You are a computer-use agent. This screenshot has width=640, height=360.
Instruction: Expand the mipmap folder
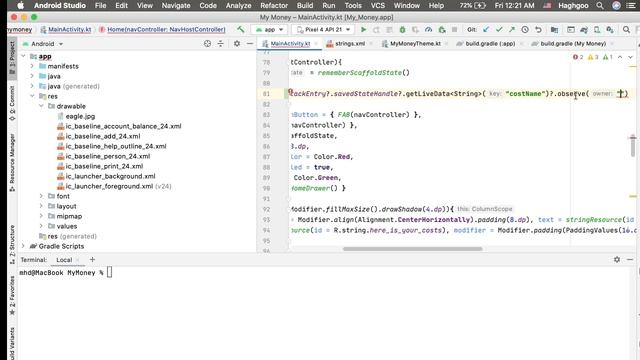[x=41, y=216]
